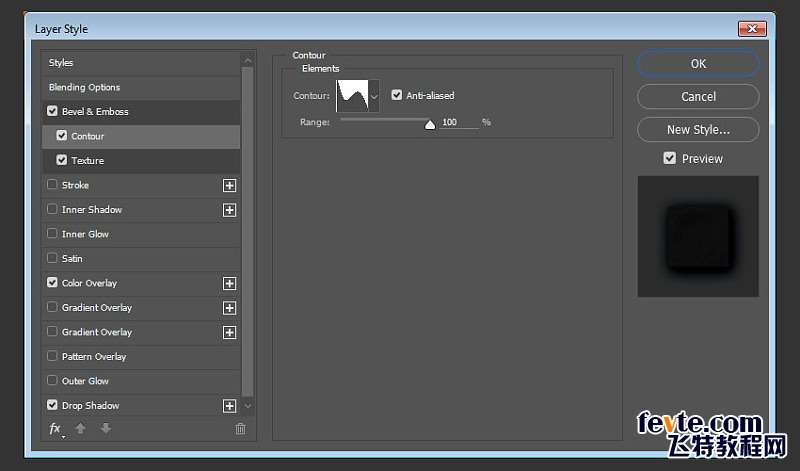This screenshot has height=471, width=800.
Task: Click the styles list scroll up arrow
Action: pos(248,61)
